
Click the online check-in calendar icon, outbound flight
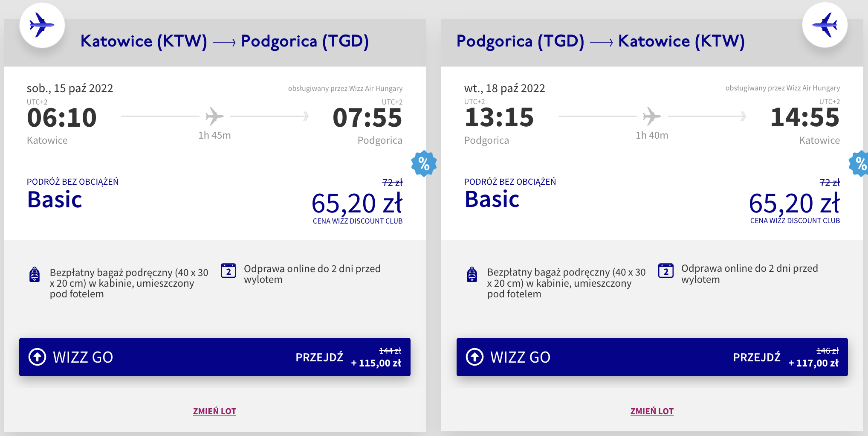pos(229,270)
